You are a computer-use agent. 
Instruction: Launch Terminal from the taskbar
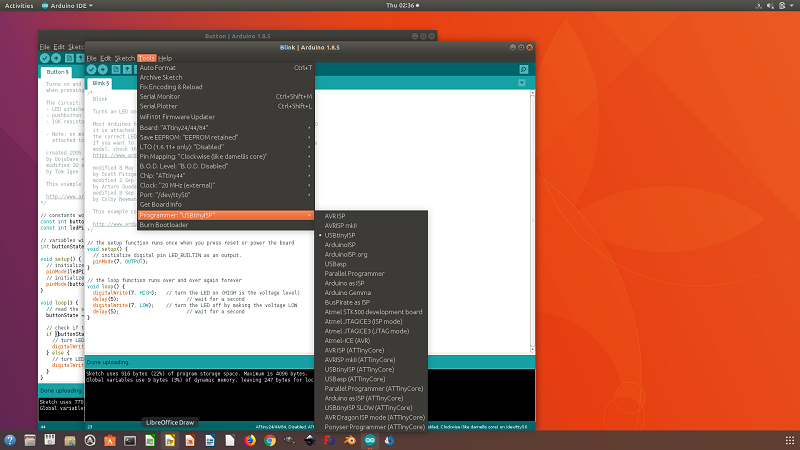pyautogui.click(x=130, y=440)
